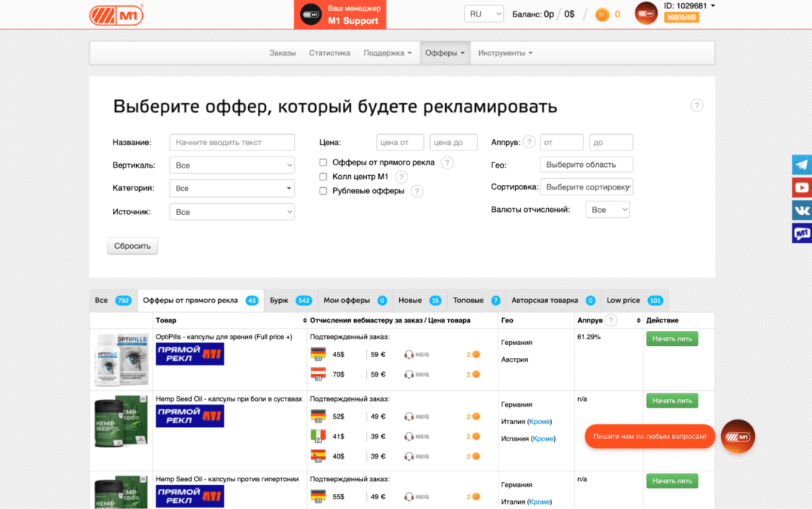The height and width of the screenshot is (509, 812).
Task: Click the help icon next to Аппрув filter
Action: coord(529,142)
